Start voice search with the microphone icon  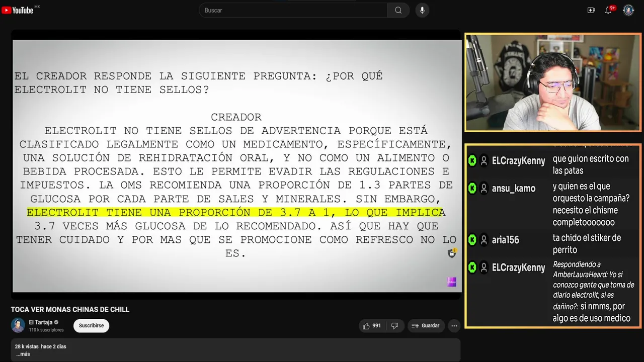[422, 10]
